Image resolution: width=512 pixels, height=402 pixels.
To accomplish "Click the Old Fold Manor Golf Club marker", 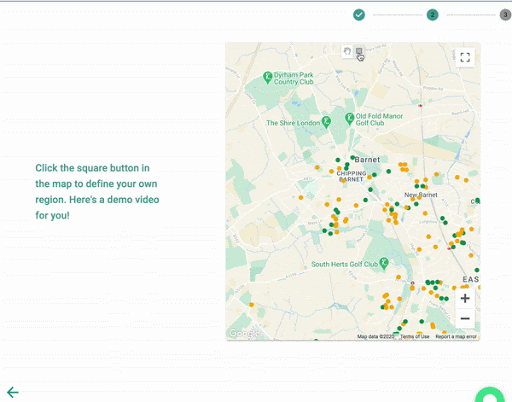I will (x=349, y=118).
